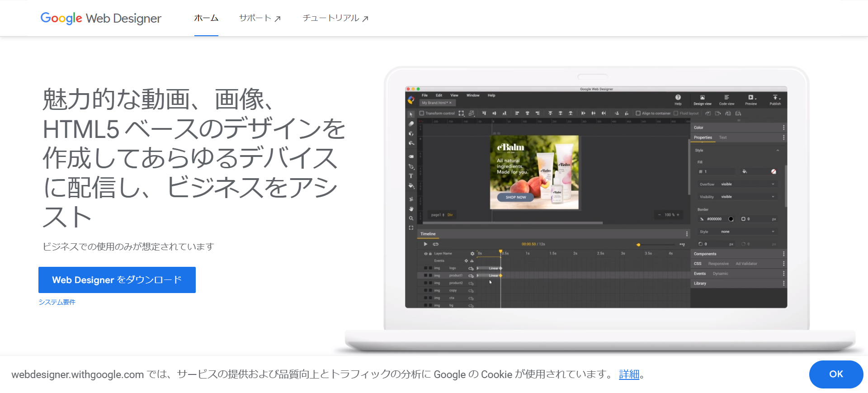Click the timeline loop icon
Image resolution: width=868 pixels, height=393 pixels.
pos(435,244)
